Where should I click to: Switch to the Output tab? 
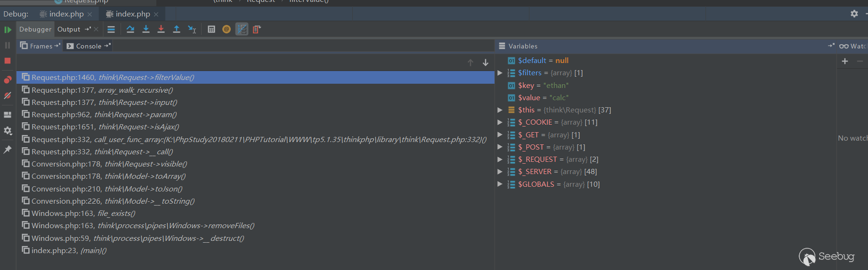point(69,29)
